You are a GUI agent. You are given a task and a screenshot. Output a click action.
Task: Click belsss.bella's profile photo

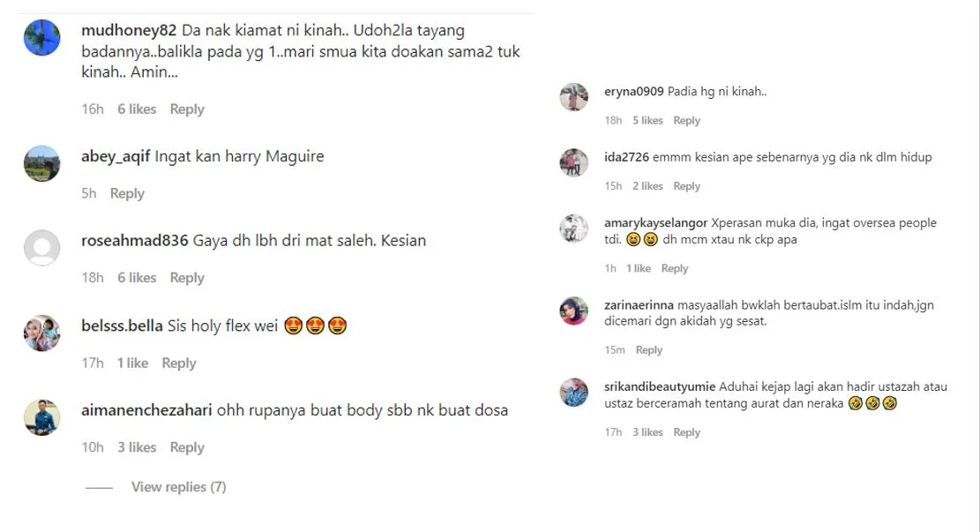pos(41,333)
